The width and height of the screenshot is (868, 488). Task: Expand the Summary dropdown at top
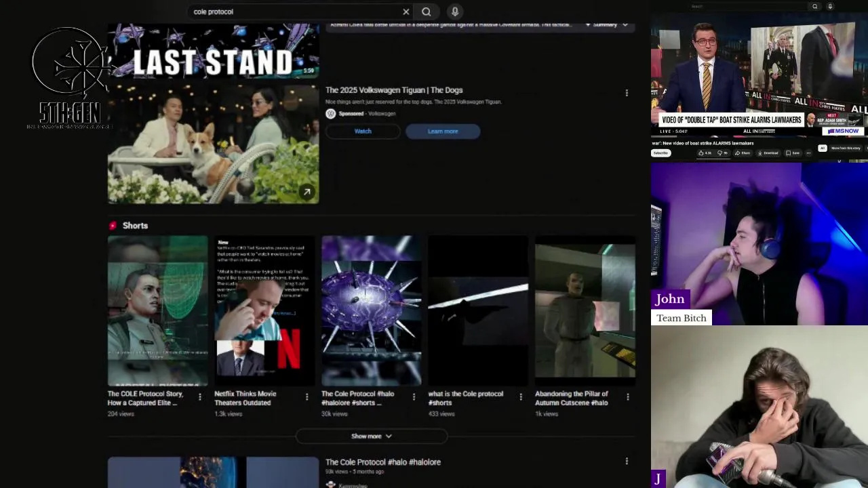[607, 25]
